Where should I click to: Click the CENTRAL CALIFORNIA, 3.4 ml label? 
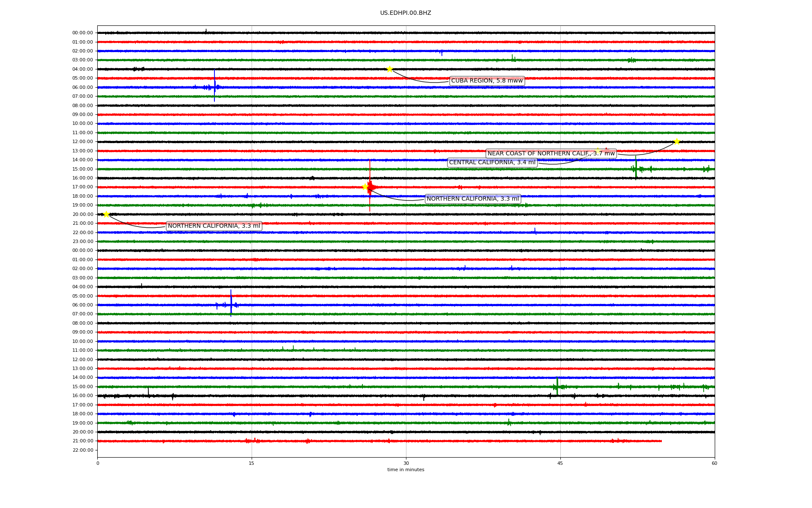(x=492, y=163)
